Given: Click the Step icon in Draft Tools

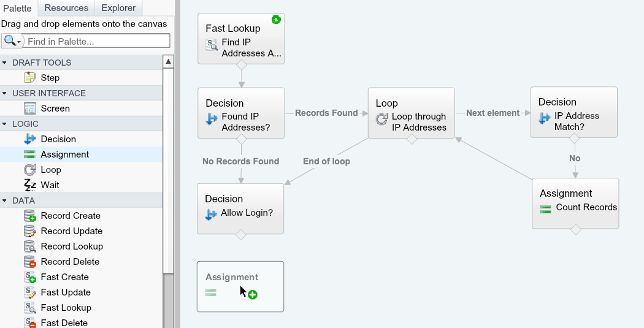Looking at the screenshot, I should 29,78.
